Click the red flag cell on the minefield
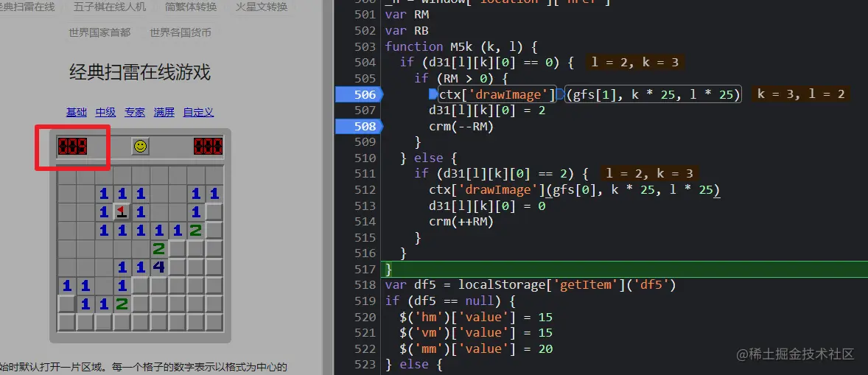Viewport: 868px width, 375px height. pyautogui.click(x=122, y=212)
